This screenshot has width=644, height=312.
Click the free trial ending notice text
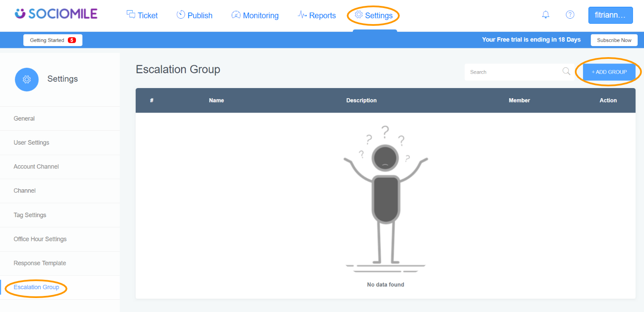click(x=531, y=40)
